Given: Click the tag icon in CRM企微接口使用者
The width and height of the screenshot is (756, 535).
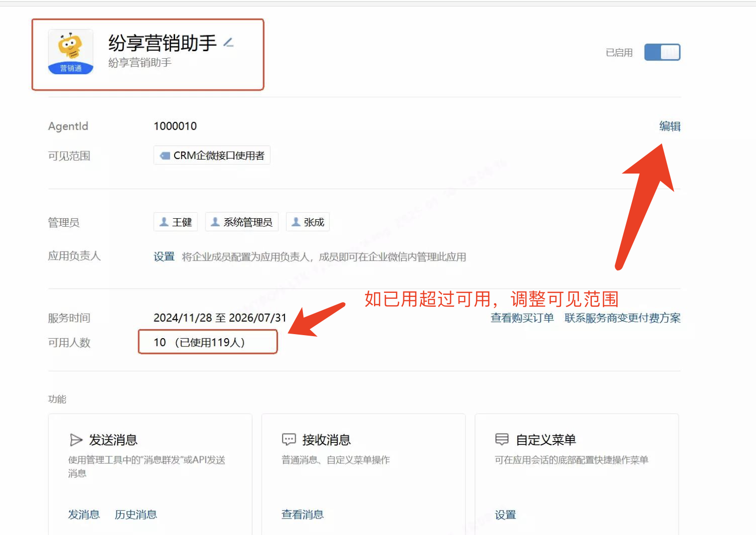Looking at the screenshot, I should click(x=165, y=156).
